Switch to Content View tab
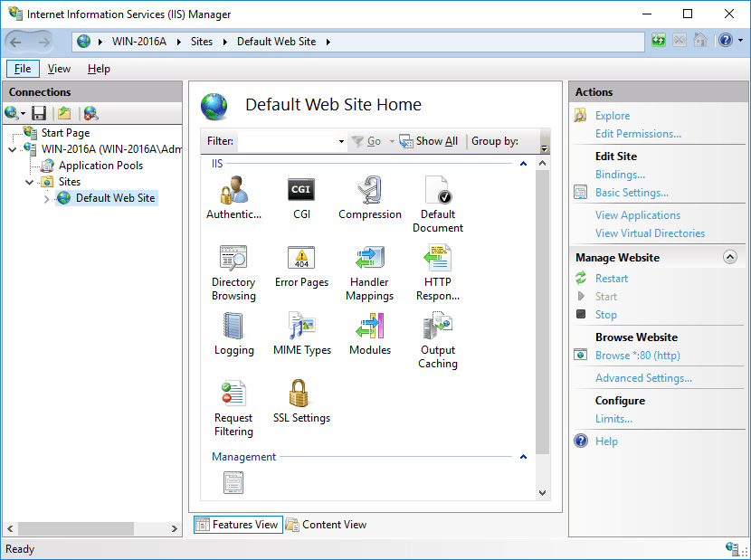Screen dimensions: 751x560 click(326, 525)
